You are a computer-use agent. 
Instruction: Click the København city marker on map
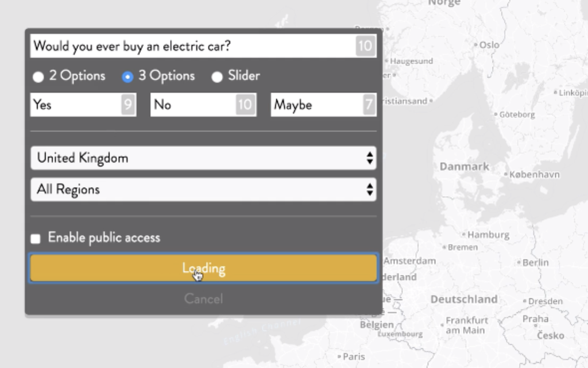pyautogui.click(x=506, y=174)
